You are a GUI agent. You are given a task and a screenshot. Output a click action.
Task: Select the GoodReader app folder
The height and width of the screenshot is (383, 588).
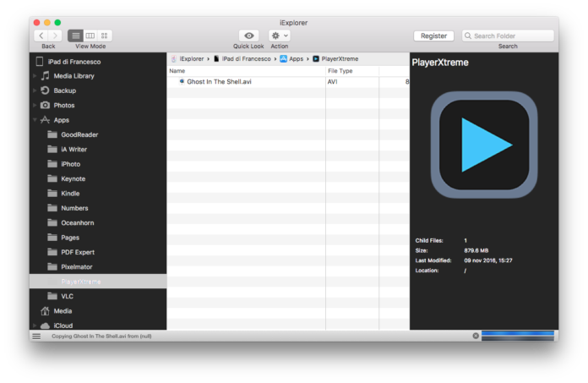click(x=79, y=134)
